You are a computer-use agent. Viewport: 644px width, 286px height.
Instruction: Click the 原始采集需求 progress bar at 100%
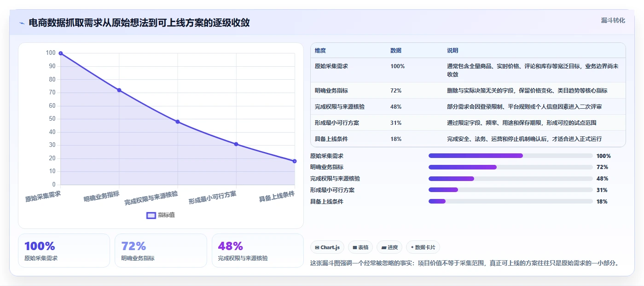coord(511,156)
